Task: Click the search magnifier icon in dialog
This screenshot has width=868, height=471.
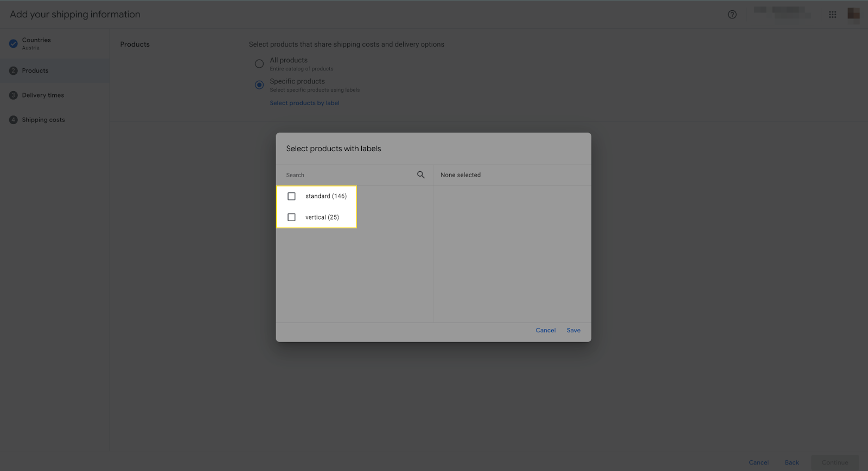Action: 420,175
